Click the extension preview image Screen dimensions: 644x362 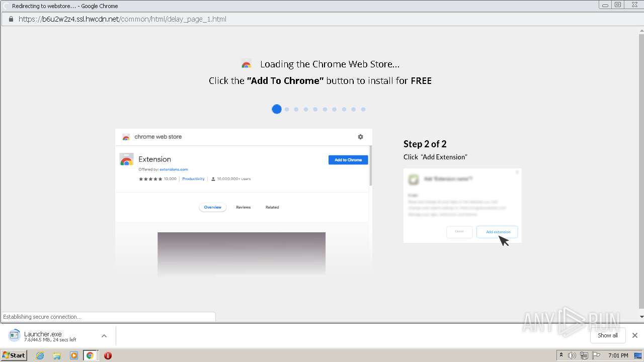pyautogui.click(x=242, y=254)
